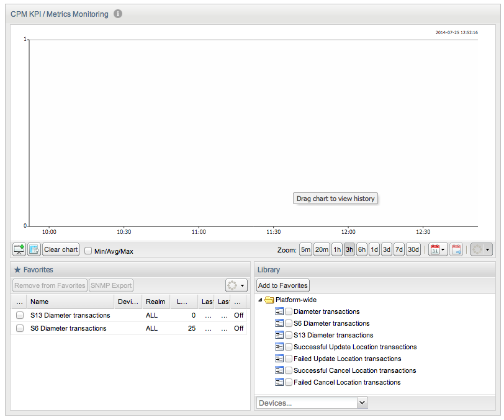Sort by the Realm column header

pyautogui.click(x=156, y=302)
